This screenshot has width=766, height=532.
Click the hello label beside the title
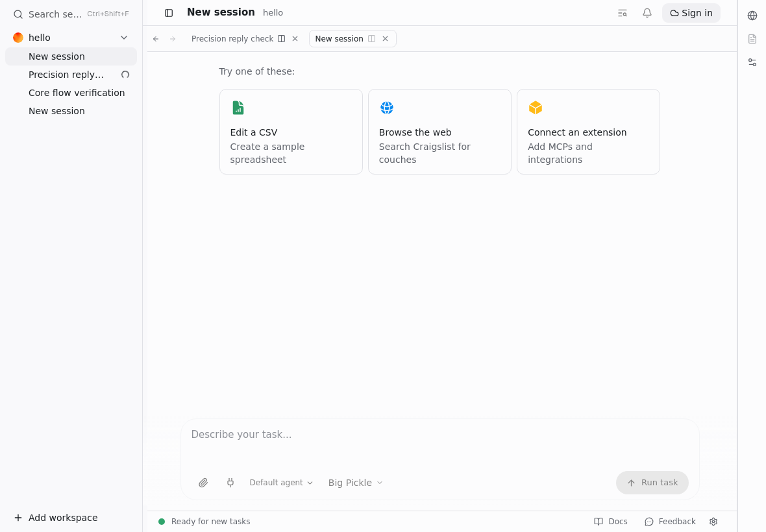pyautogui.click(x=273, y=13)
